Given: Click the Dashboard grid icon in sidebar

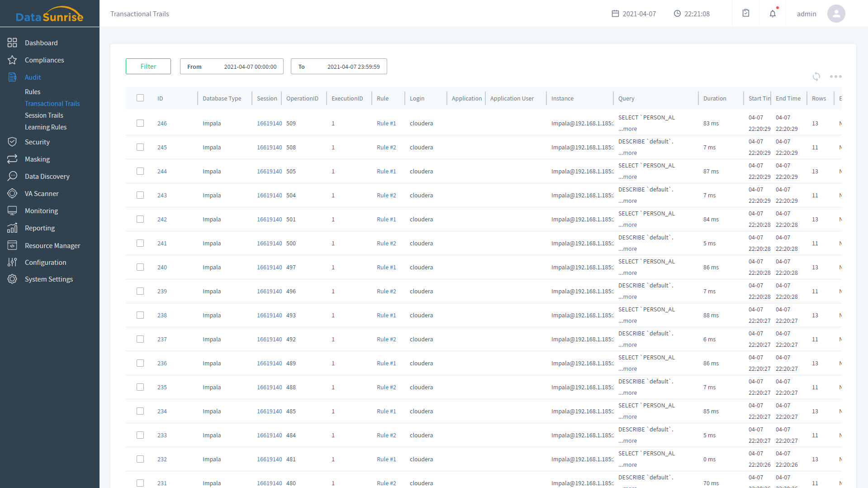Looking at the screenshot, I should [12, 43].
